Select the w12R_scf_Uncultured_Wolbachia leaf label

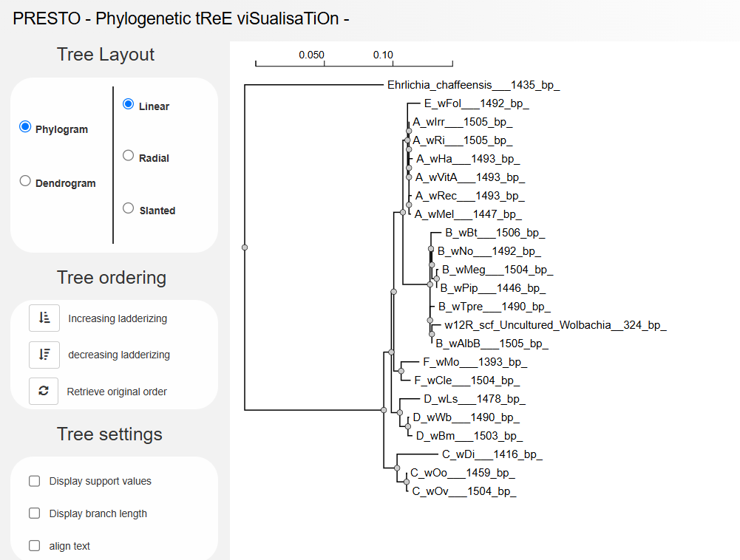pos(554,325)
